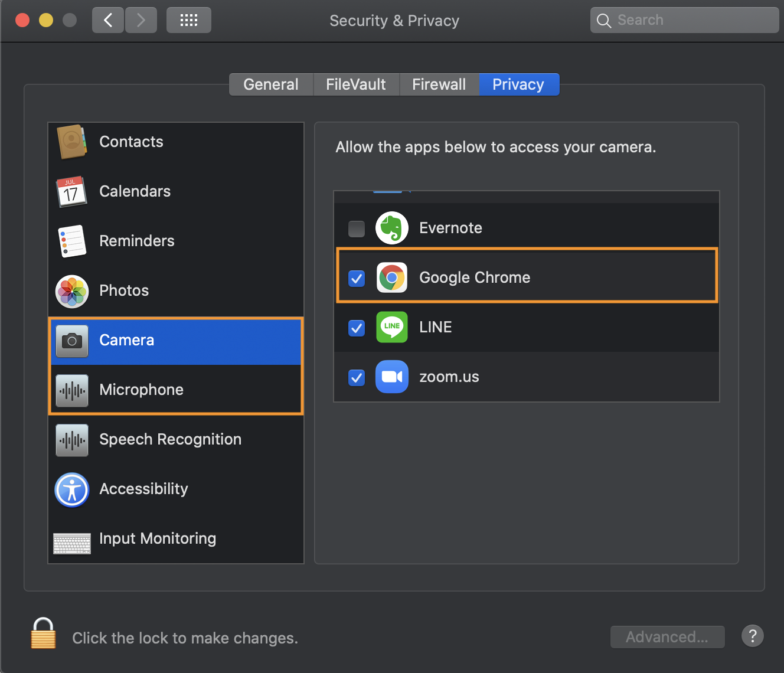The height and width of the screenshot is (673, 784).
Task: Click the padlock to unlock changes
Action: tap(43, 633)
